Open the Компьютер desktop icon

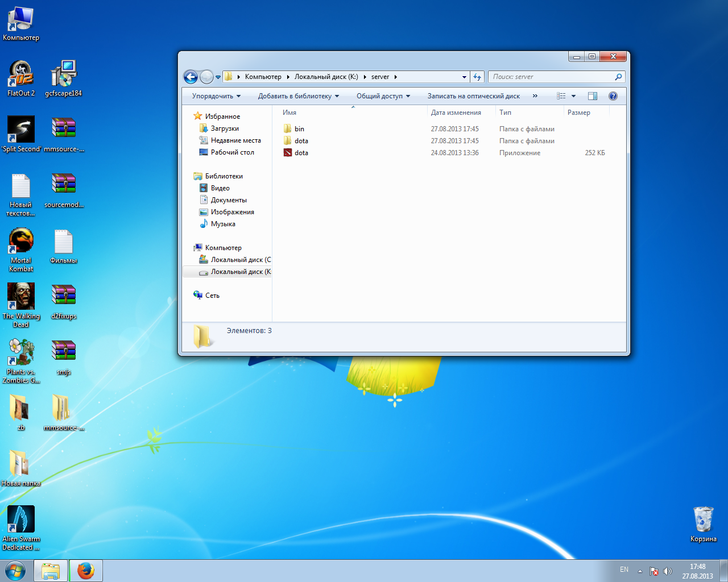pos(21,23)
